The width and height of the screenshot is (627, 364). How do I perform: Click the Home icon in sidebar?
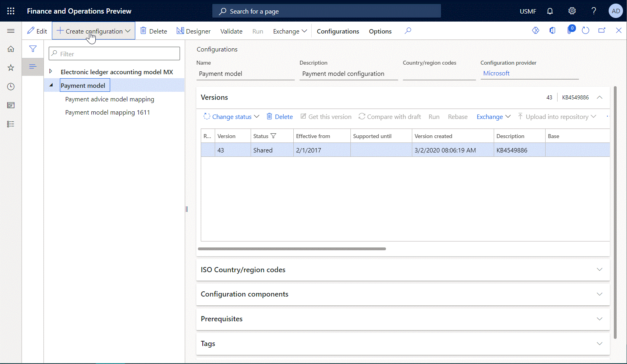11,49
